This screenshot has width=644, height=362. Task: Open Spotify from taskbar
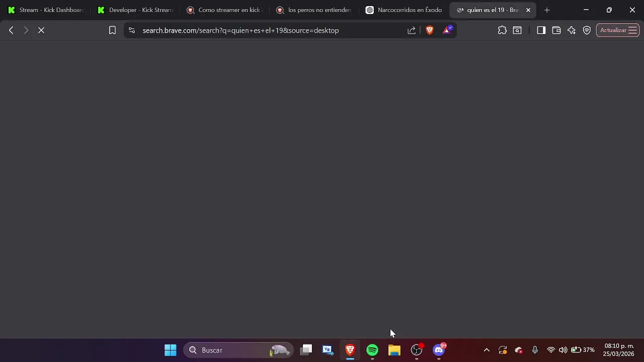[372, 350]
